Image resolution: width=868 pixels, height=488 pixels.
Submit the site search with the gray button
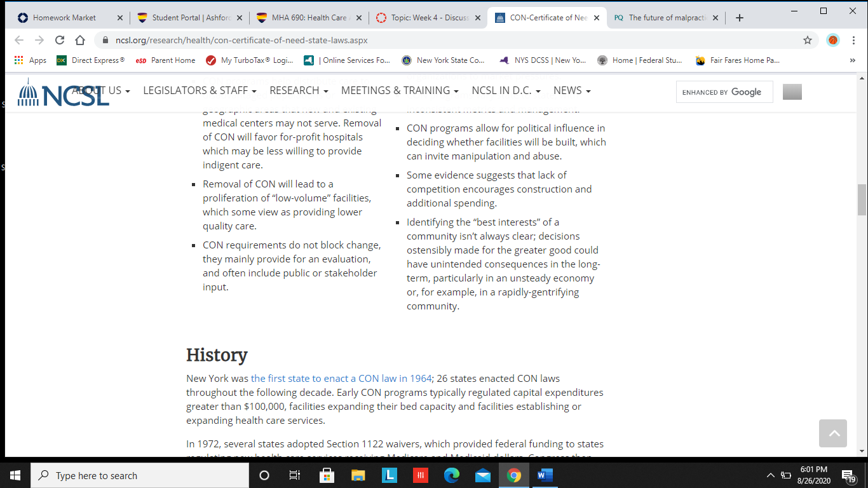[x=792, y=92]
